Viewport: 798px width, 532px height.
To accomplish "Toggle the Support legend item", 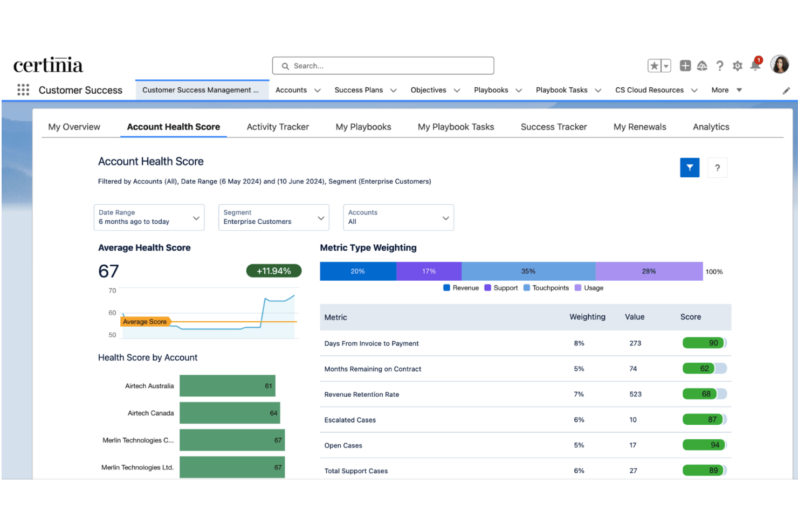I will (501, 288).
